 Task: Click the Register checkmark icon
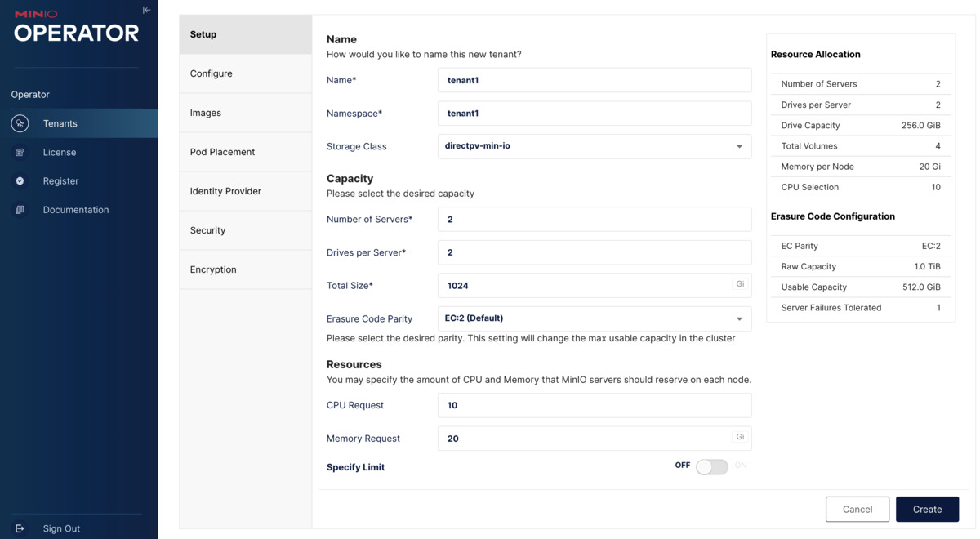(x=20, y=180)
